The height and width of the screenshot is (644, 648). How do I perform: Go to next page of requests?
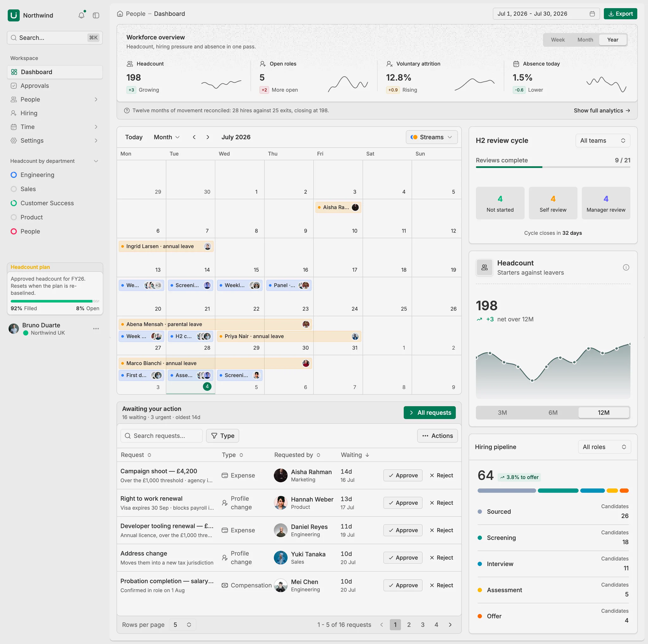coord(450,625)
